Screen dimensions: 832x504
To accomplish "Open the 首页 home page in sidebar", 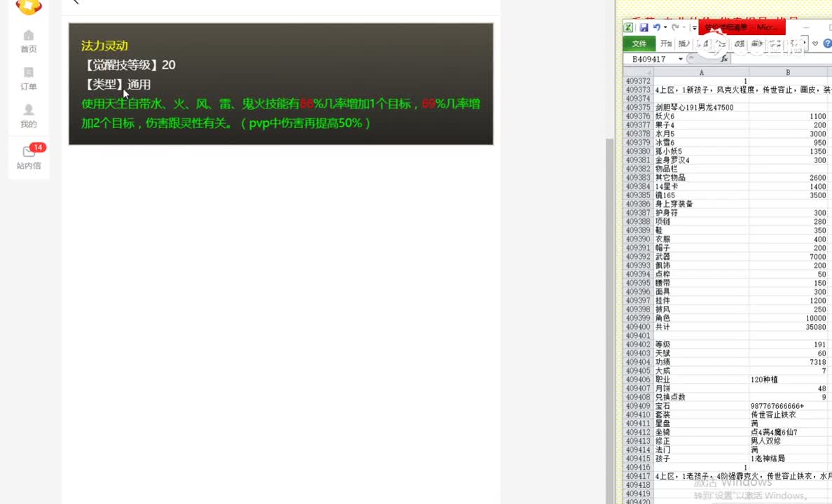I will coord(29,41).
